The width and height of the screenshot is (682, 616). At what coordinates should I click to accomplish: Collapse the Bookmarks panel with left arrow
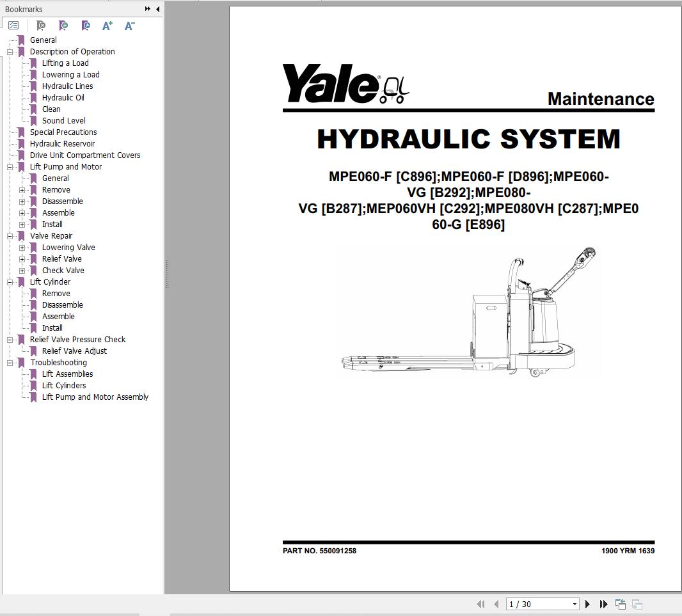157,9
